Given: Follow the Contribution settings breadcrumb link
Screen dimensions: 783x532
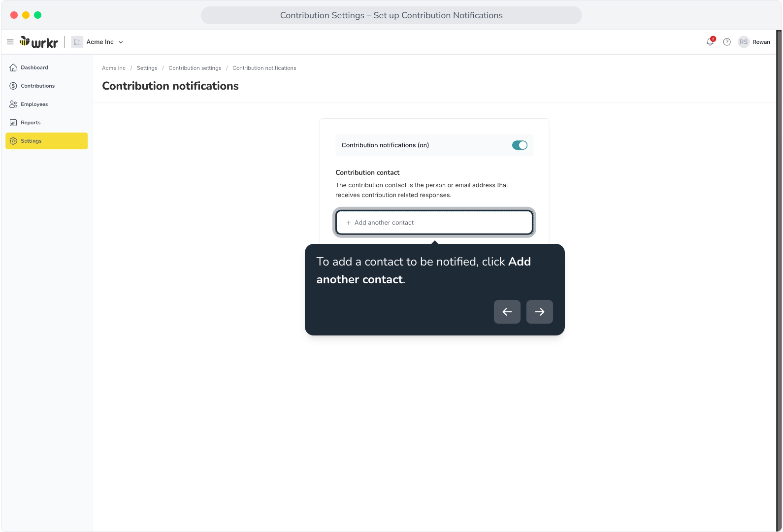Looking at the screenshot, I should (x=195, y=68).
